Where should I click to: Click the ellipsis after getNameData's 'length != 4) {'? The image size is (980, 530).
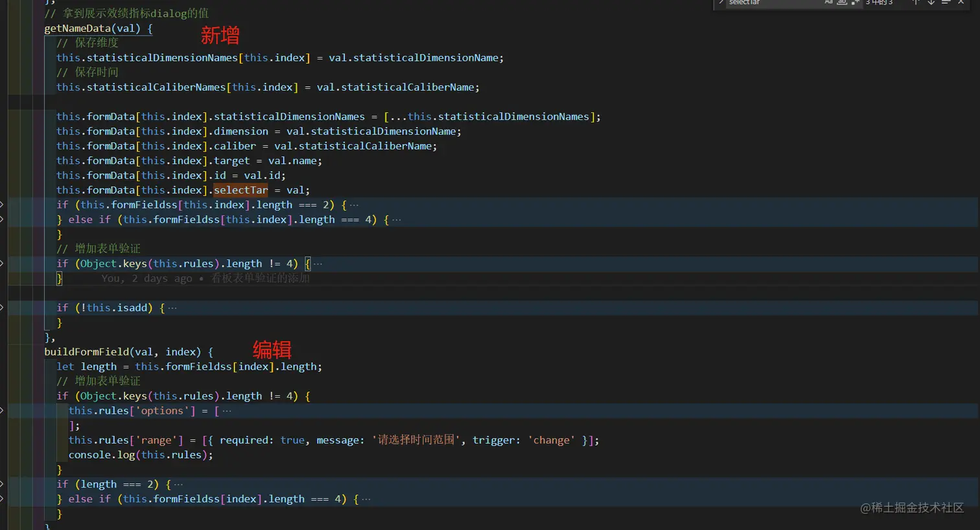pyautogui.click(x=318, y=264)
